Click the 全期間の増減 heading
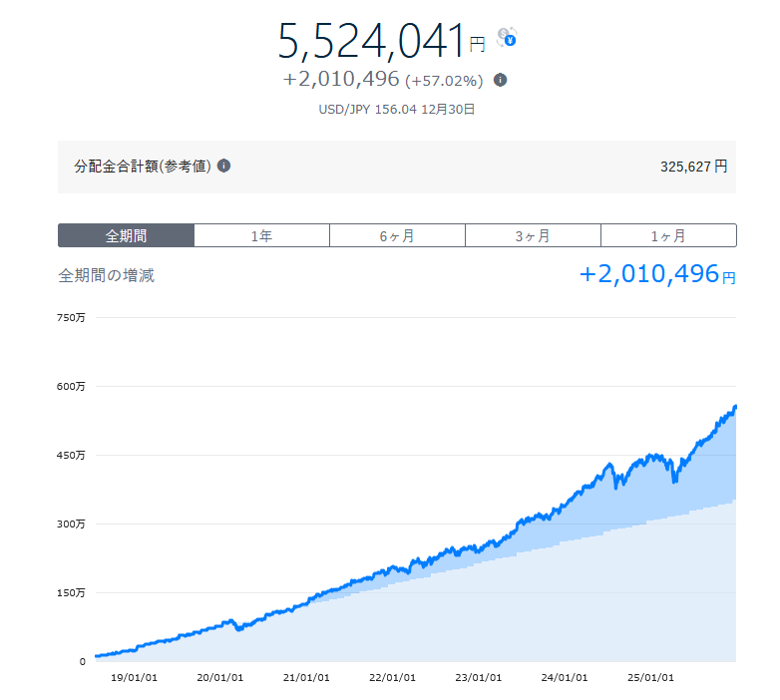This screenshot has height=700, width=780. click(107, 275)
